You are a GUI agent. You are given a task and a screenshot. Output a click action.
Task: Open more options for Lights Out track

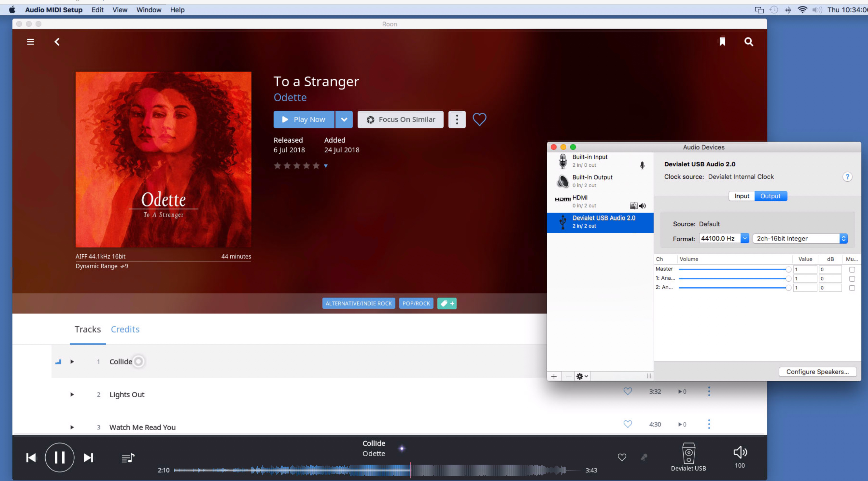point(709,391)
